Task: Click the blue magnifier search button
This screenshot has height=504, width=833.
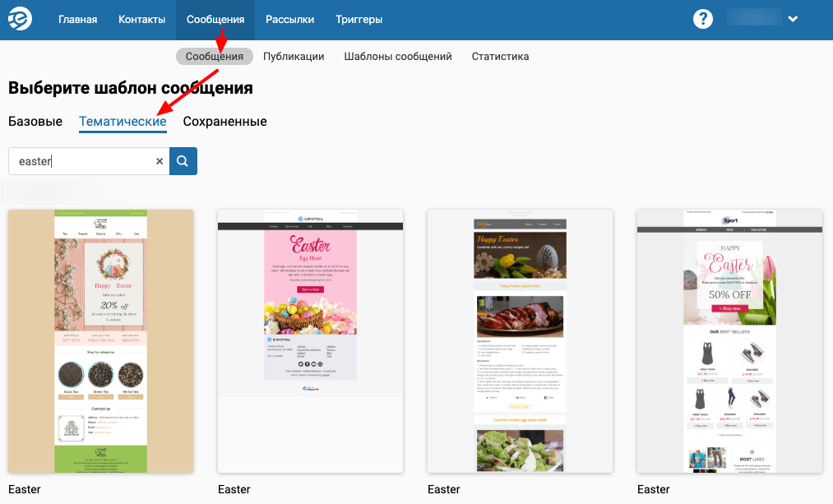Action: pos(183,161)
